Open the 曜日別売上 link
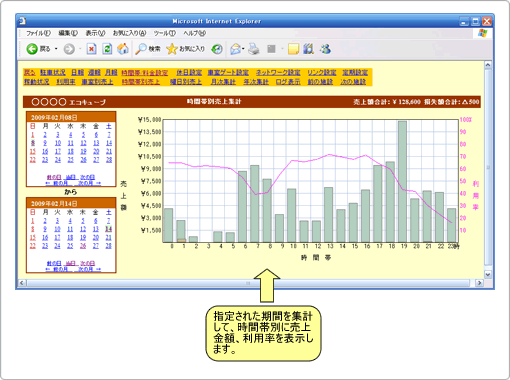The height and width of the screenshot is (380, 510). (186, 82)
